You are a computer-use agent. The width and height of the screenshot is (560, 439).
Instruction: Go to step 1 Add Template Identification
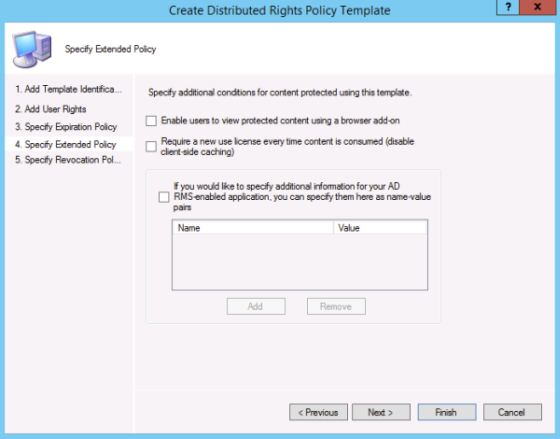click(69, 89)
